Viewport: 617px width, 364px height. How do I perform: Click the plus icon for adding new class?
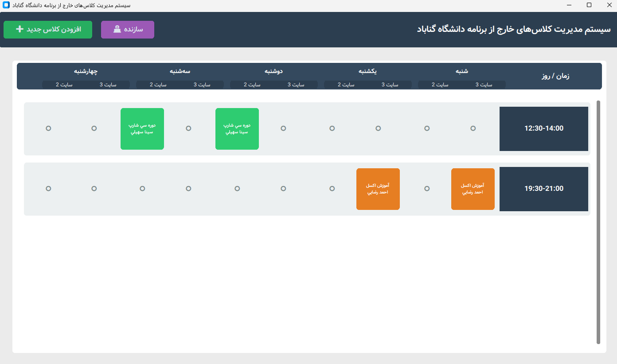tap(20, 29)
